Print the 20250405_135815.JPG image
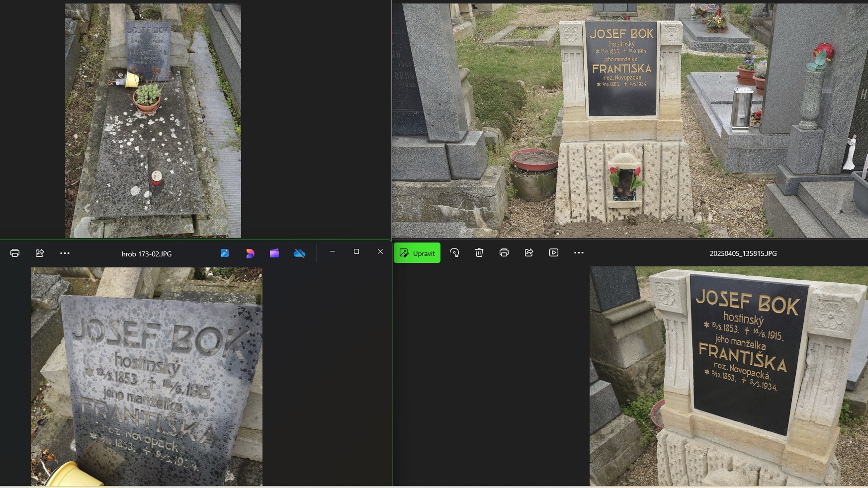 [x=504, y=252]
